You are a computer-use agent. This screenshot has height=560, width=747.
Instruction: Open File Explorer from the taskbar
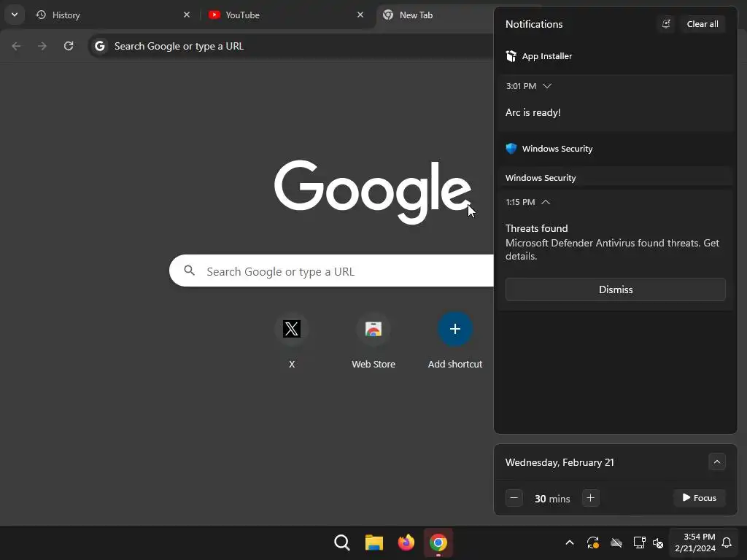coord(374,542)
